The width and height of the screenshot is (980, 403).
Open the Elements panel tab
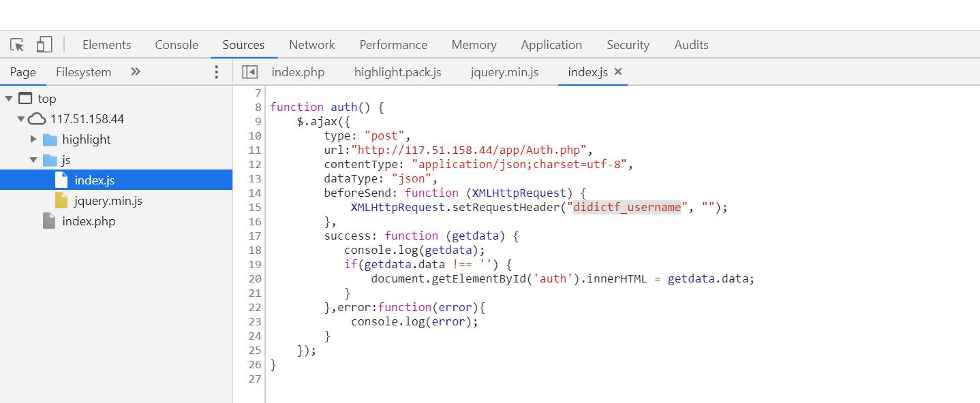click(106, 45)
